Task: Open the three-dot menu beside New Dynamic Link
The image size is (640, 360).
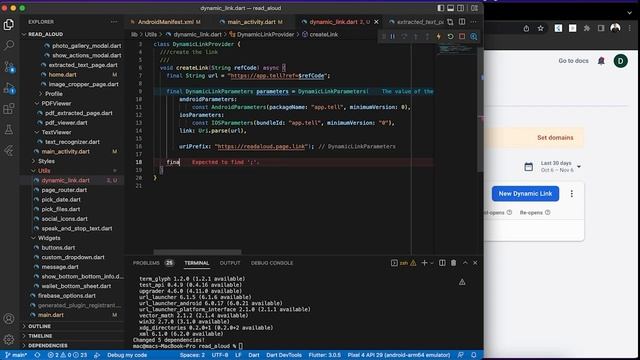Action: pos(571,193)
